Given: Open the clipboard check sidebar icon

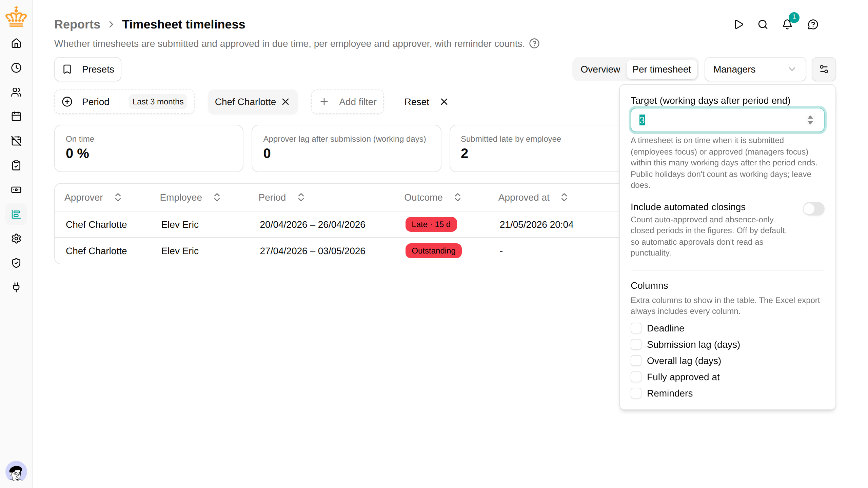Looking at the screenshot, I should click(x=16, y=165).
